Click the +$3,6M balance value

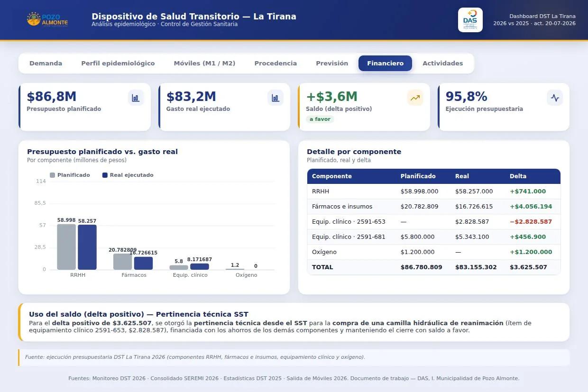(332, 97)
